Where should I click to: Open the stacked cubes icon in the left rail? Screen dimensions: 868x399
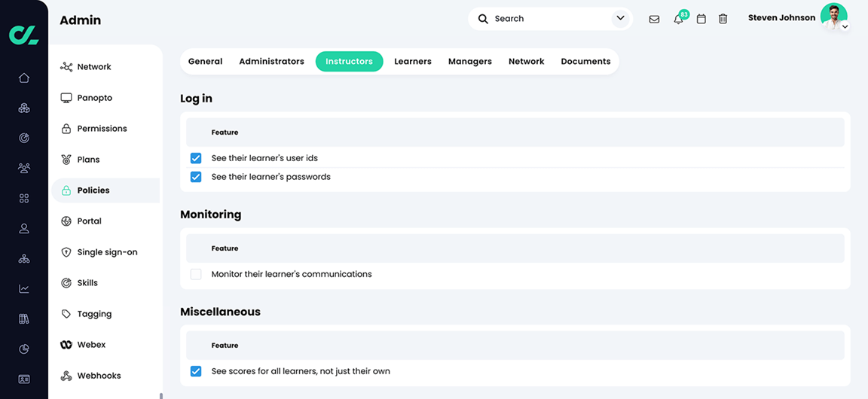tap(24, 108)
